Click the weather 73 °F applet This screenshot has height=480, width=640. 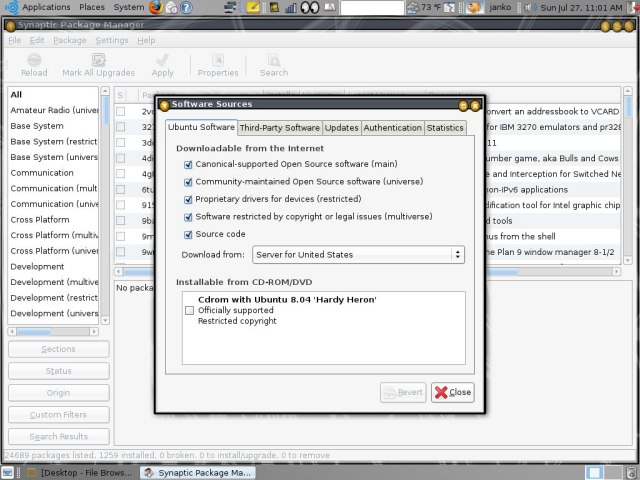point(424,7)
